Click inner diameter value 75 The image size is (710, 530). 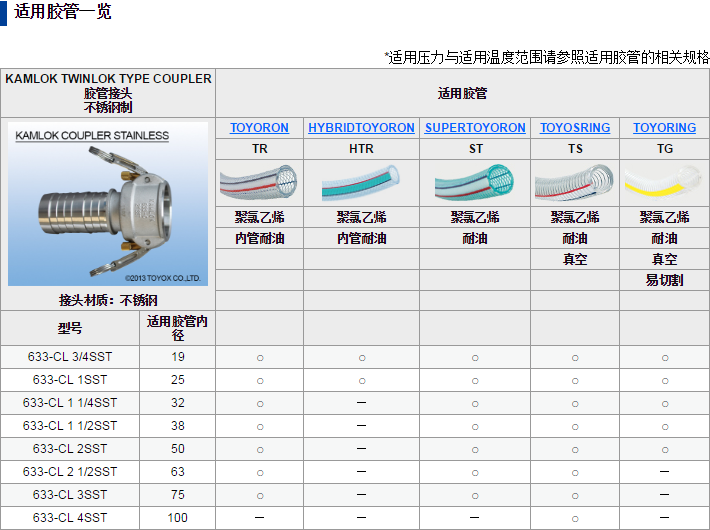[178, 495]
